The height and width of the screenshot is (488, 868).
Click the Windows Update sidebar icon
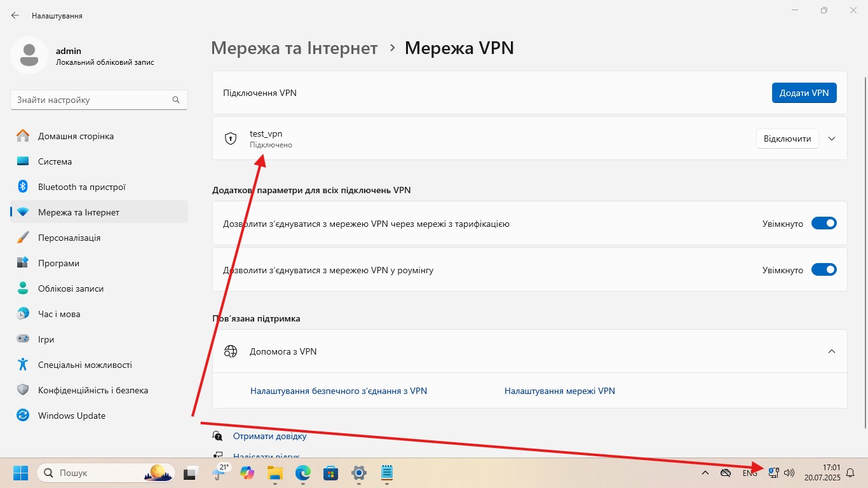[23, 416]
